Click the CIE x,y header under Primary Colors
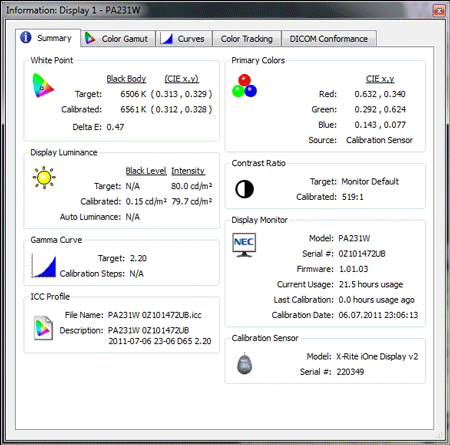Viewport: 450px width, 445px height. 380,79
